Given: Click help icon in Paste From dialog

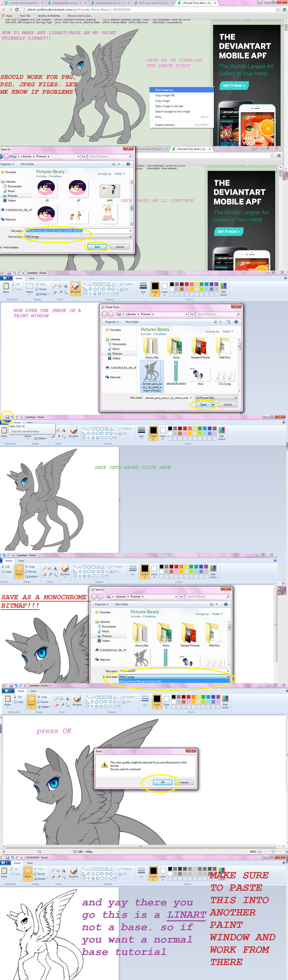Looking at the screenshot, I should 236,322.
